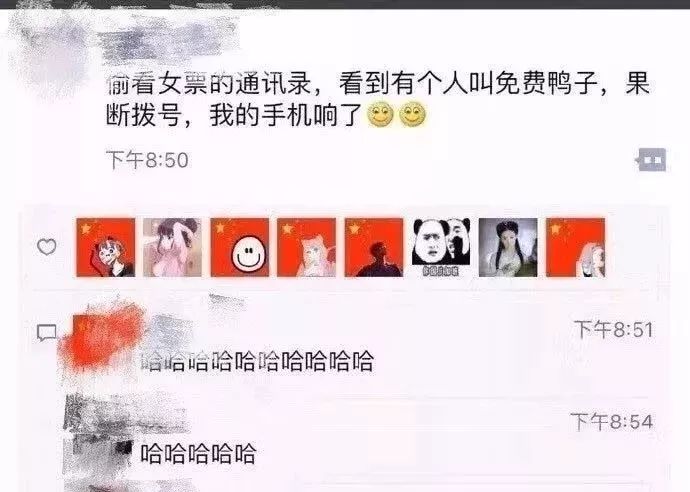The width and height of the screenshot is (690, 492).
Task: Open the two-dot comment action button
Action: [651, 160]
